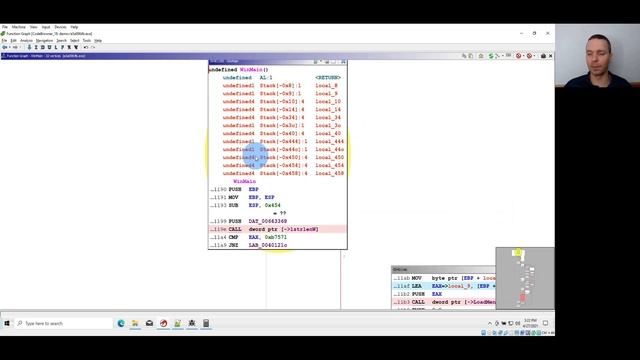640x360 pixels.
Task: Open Ghidra Search menu
Action: [x=61, y=41]
